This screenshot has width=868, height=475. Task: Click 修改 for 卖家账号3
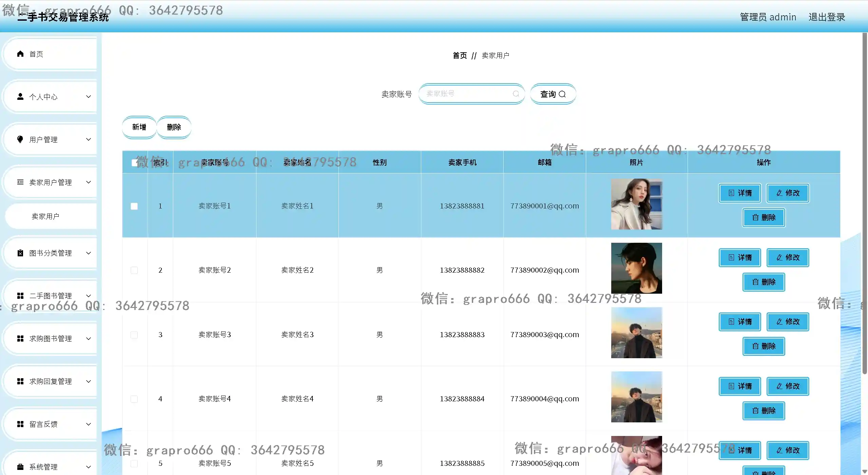click(x=788, y=322)
